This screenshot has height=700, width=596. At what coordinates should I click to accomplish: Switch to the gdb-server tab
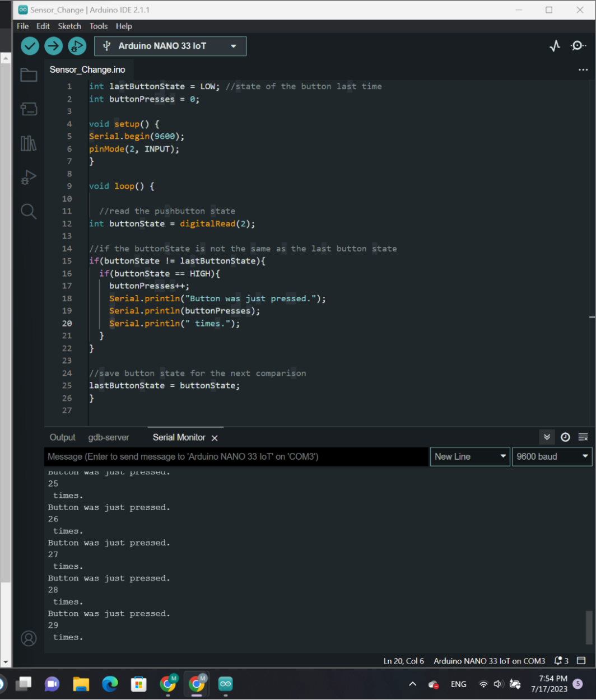tap(109, 437)
